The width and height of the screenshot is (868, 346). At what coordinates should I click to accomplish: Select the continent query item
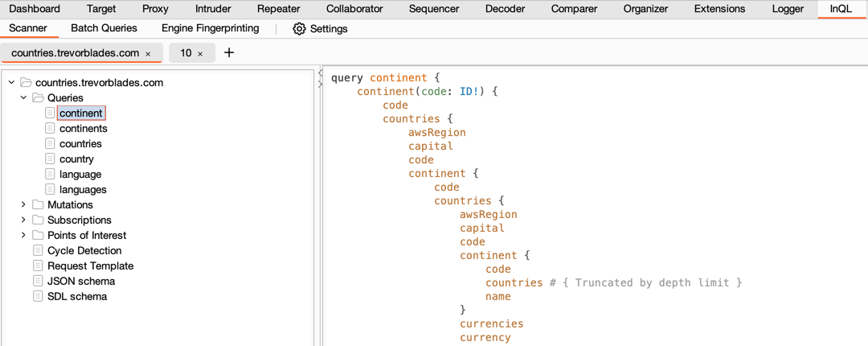[x=81, y=113]
